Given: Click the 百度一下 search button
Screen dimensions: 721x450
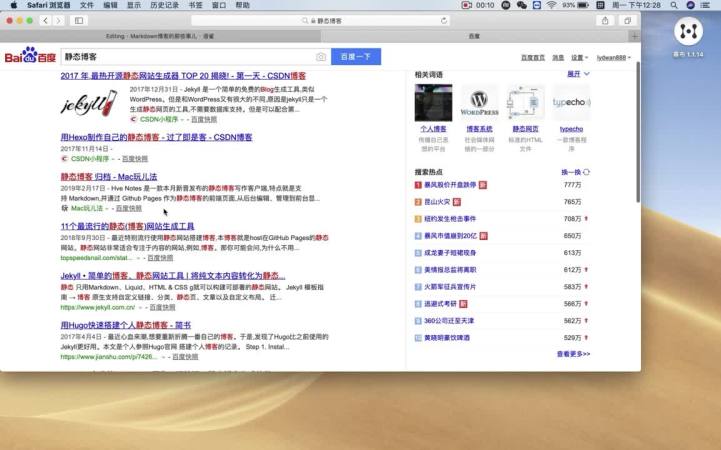Looking at the screenshot, I should (x=356, y=57).
